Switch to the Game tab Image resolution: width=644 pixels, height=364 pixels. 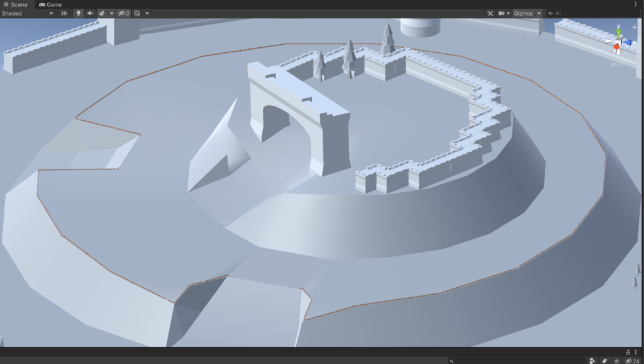point(50,4)
